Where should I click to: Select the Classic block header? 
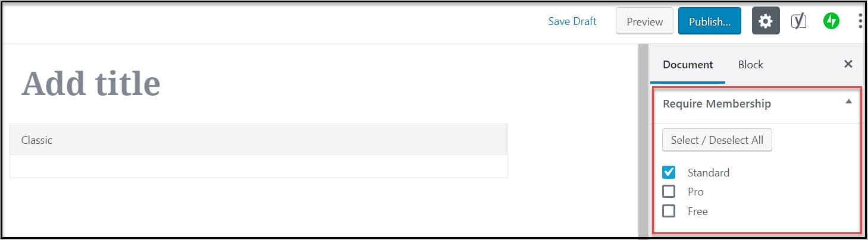(258, 140)
